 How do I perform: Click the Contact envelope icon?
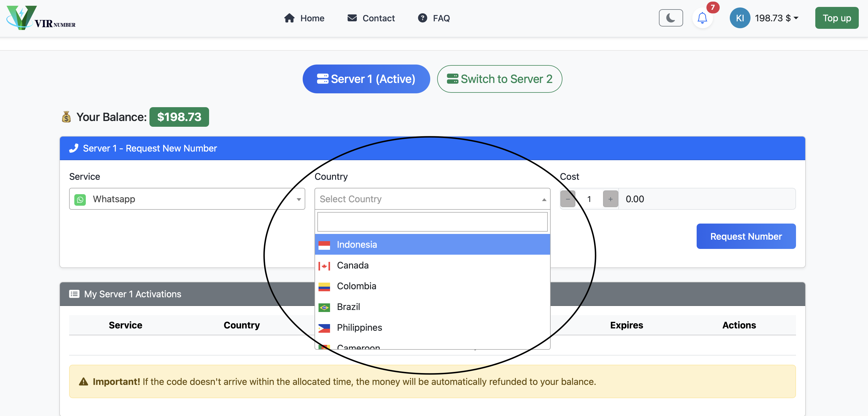352,18
